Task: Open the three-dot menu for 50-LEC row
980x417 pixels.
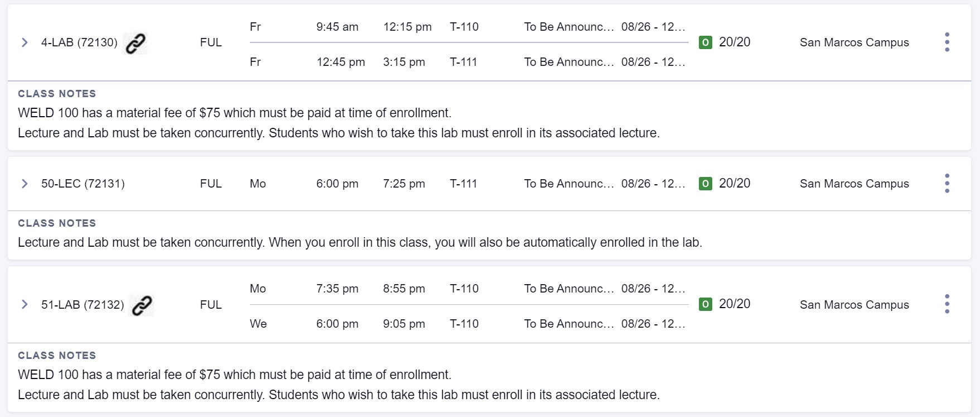Action: tap(947, 184)
